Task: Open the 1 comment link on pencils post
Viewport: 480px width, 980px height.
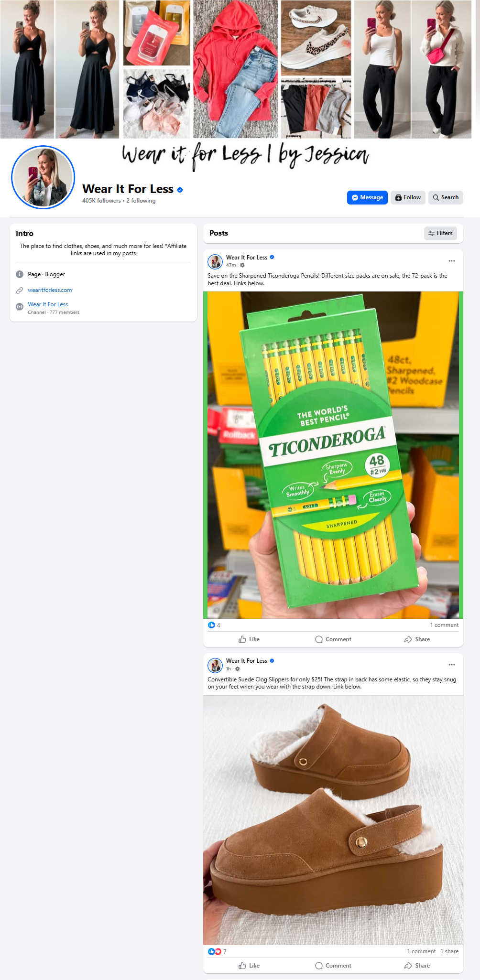Action: [444, 625]
